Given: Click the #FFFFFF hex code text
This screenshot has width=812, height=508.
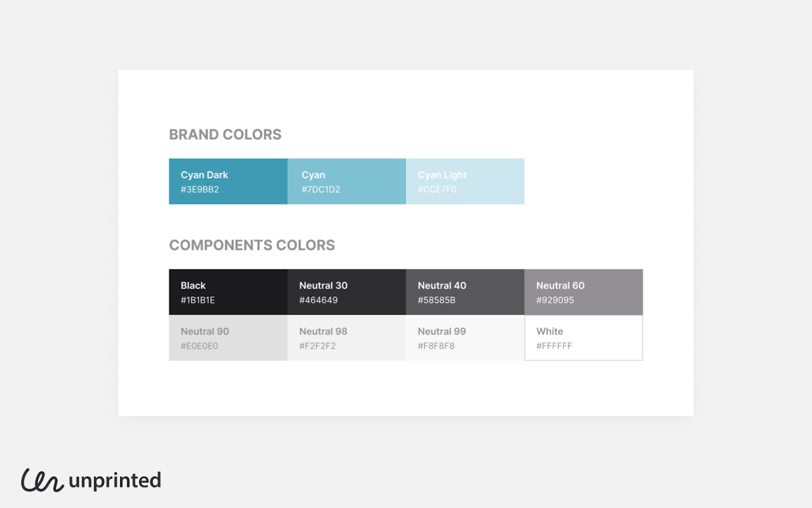Looking at the screenshot, I should point(554,346).
